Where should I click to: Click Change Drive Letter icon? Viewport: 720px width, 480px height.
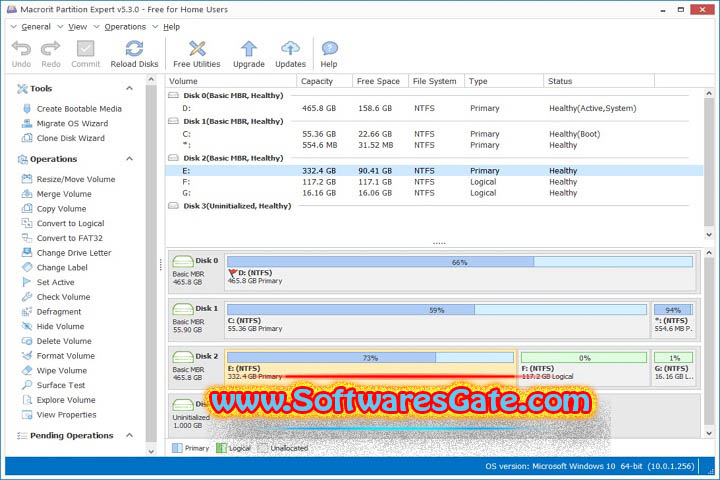(x=27, y=252)
